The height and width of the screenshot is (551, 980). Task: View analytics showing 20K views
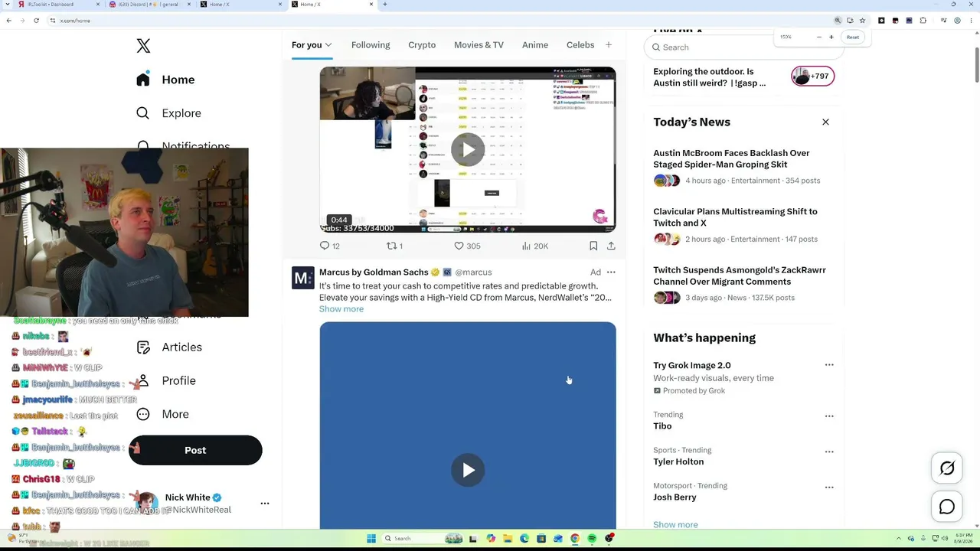(x=534, y=246)
